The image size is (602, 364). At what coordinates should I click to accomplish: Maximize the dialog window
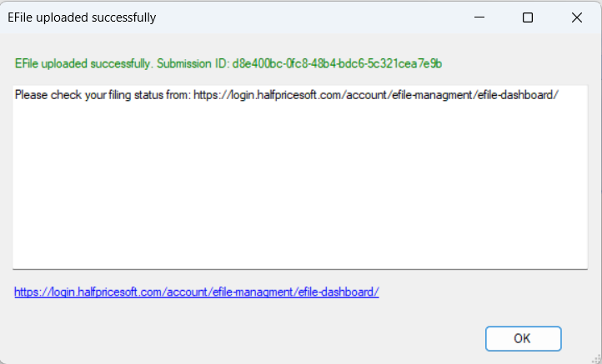click(527, 17)
